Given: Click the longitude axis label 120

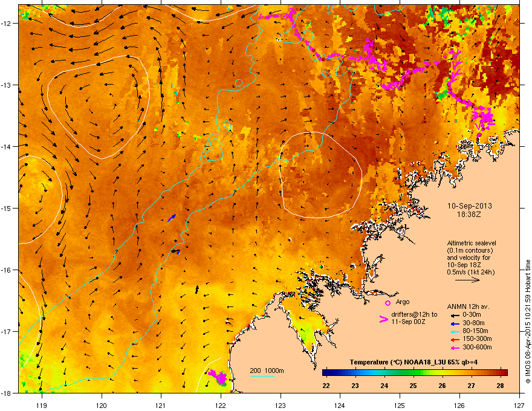Looking at the screenshot, I should (101, 406).
